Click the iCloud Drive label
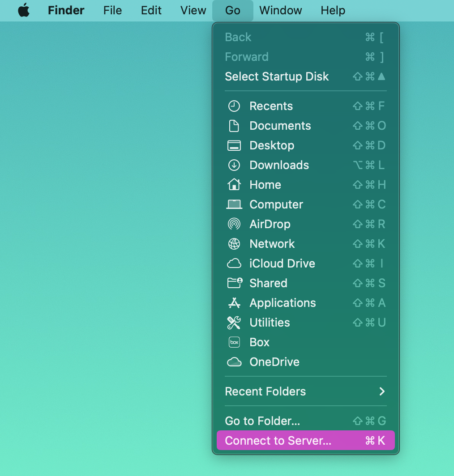 (283, 263)
